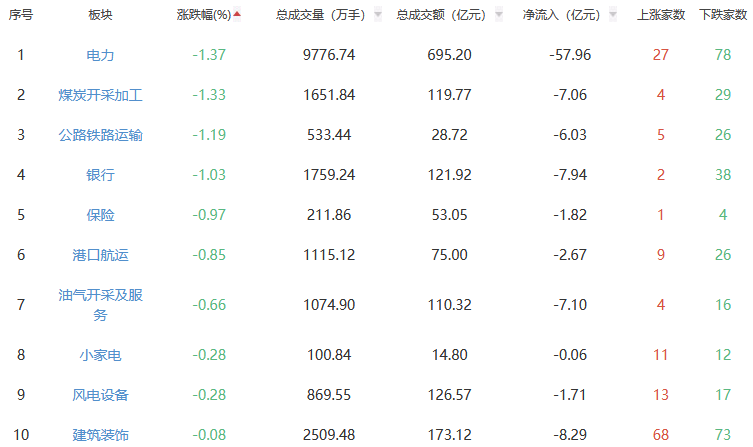Viewport: 753px width, 447px height.
Task: Sort by 净流入（亿元） column header
Action: [x=562, y=15]
